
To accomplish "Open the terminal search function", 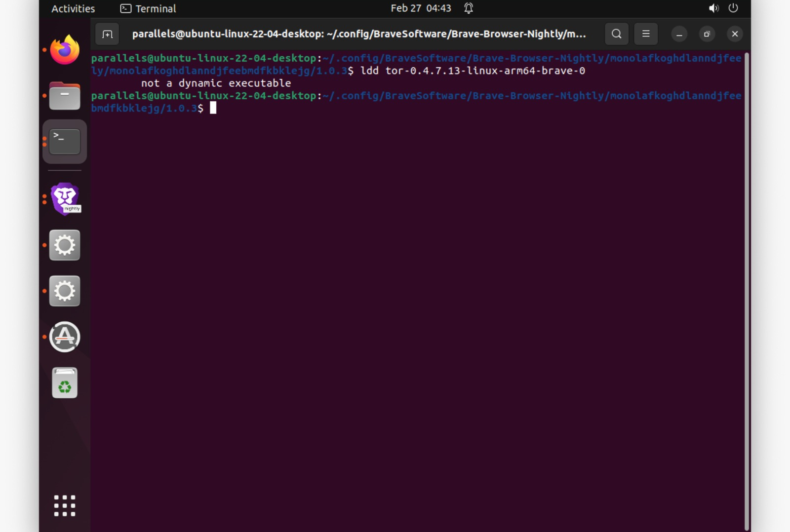I will pos(616,34).
